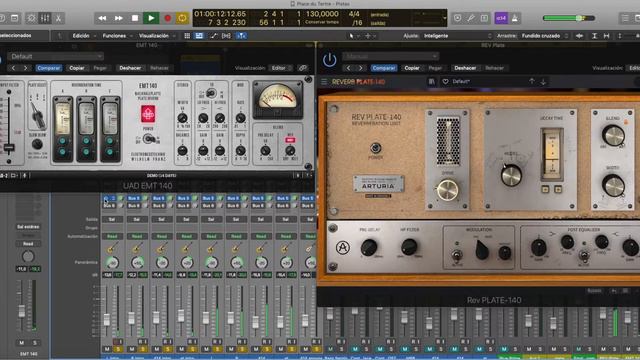Open the pointer tool menu
The image size is (640, 360).
[x=353, y=36]
